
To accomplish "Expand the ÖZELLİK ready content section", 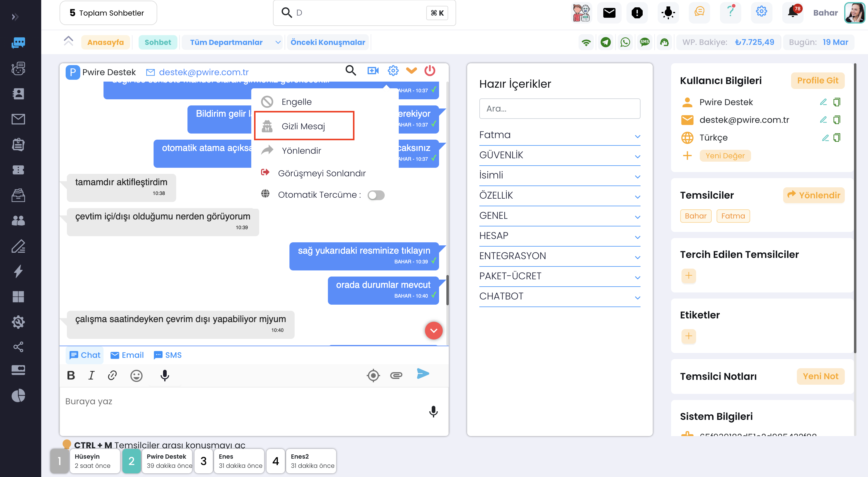I will pos(560,196).
